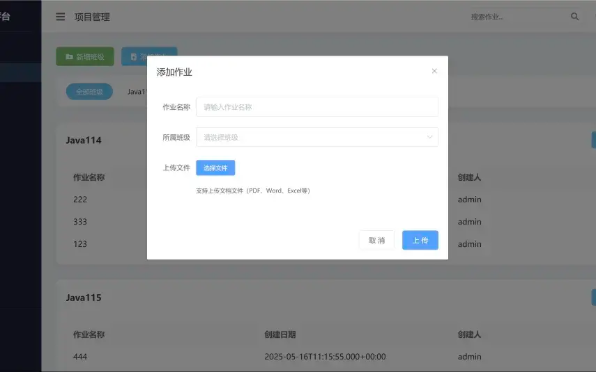Click homework row 333
Image resolution: width=596 pixels, height=373 pixels.
pyautogui.click(x=80, y=222)
